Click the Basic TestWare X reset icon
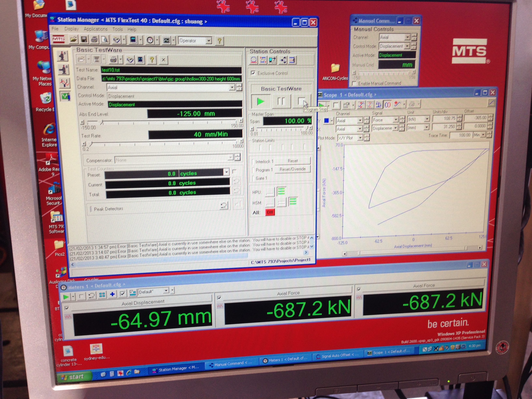Screen dimensions: 532x399 click(163, 60)
